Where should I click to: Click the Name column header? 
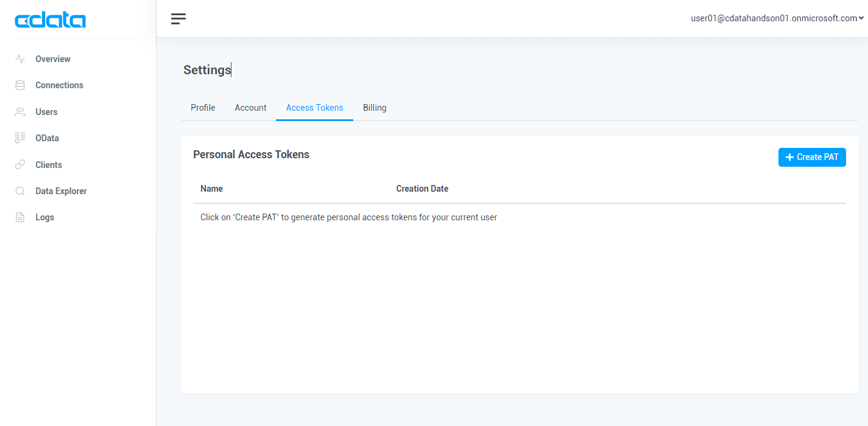(211, 189)
